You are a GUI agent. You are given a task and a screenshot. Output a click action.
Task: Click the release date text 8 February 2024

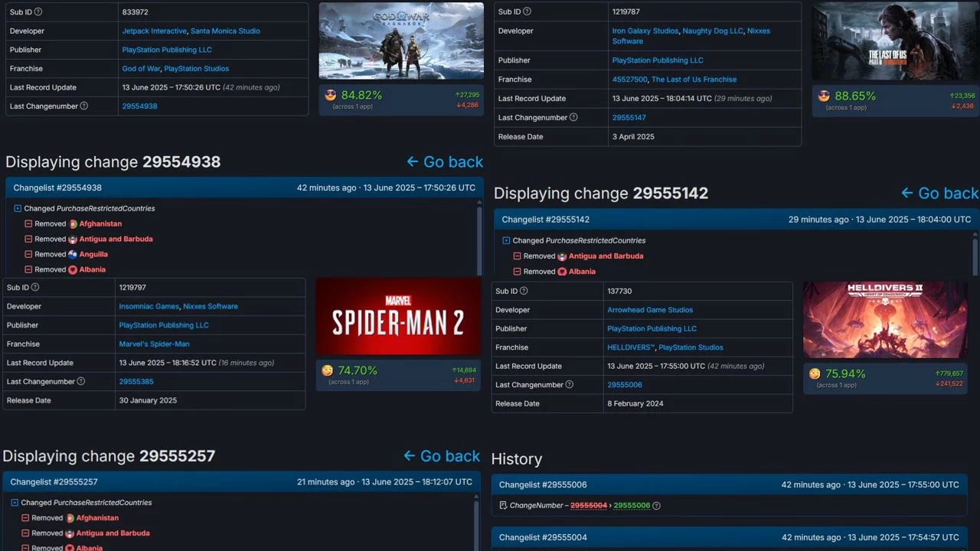click(x=635, y=403)
